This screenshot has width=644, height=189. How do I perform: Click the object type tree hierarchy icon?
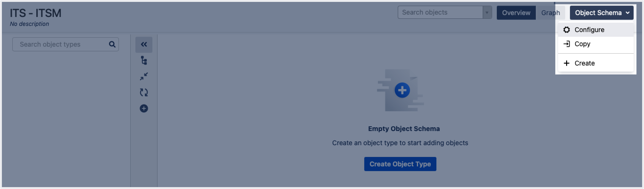coord(144,60)
